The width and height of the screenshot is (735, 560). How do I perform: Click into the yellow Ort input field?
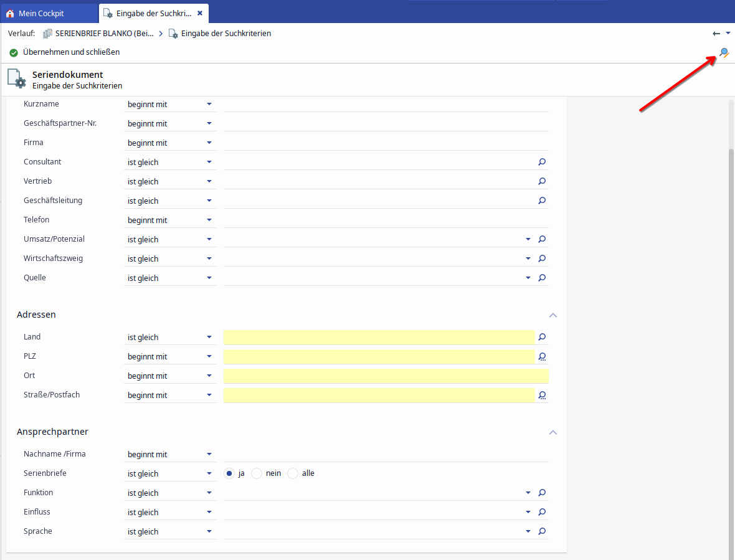coord(386,376)
